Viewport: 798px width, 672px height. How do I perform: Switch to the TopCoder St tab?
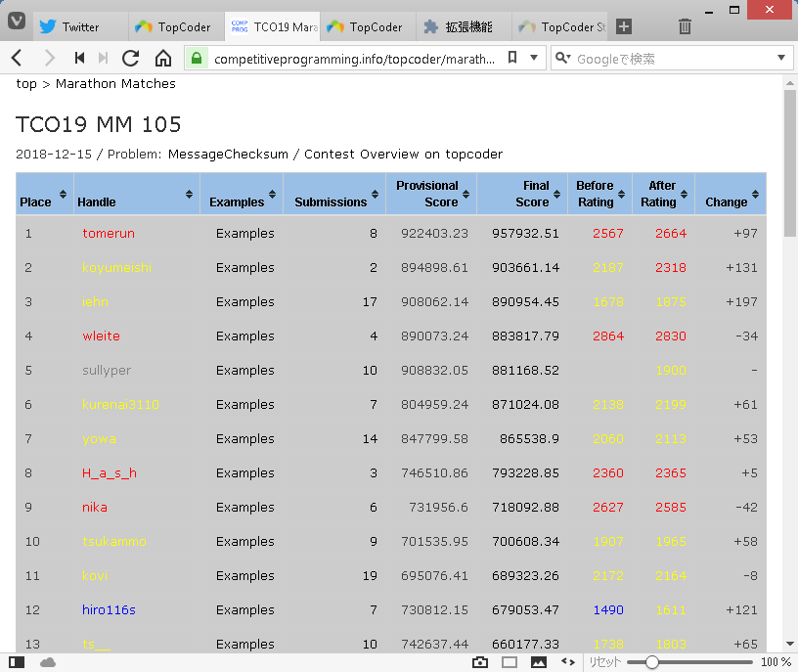pos(559,27)
